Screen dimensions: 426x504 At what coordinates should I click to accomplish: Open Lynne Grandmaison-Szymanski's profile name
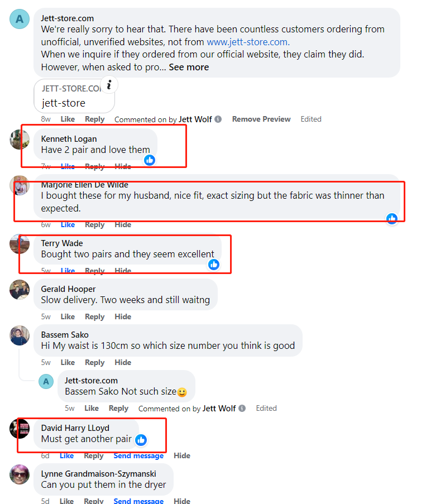[98, 474]
